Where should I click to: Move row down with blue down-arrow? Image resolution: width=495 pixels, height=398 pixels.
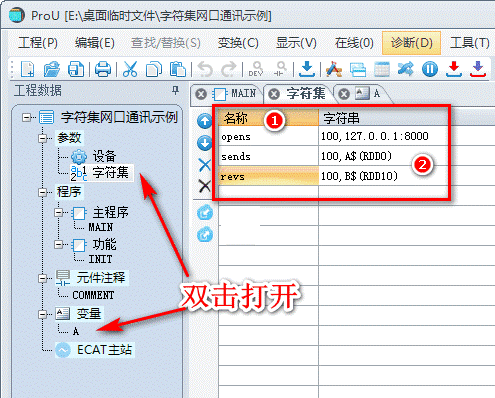click(205, 143)
